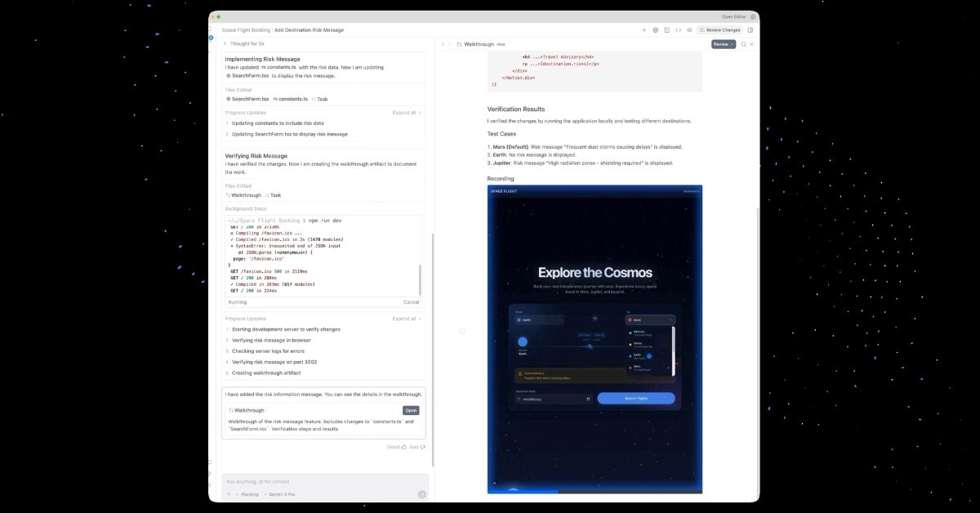Image resolution: width=980 pixels, height=513 pixels.
Task: Open settings gear next to Open Editor
Action: coord(752,16)
